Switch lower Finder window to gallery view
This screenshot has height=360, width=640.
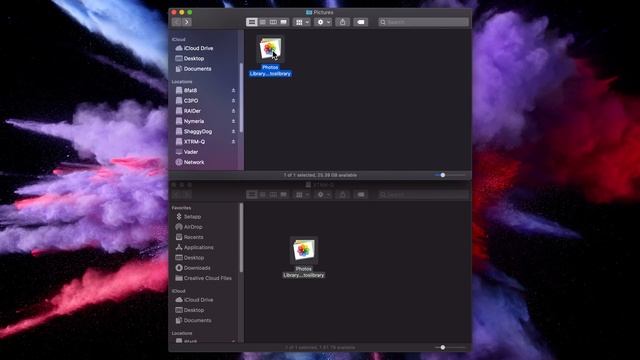[x=284, y=195]
